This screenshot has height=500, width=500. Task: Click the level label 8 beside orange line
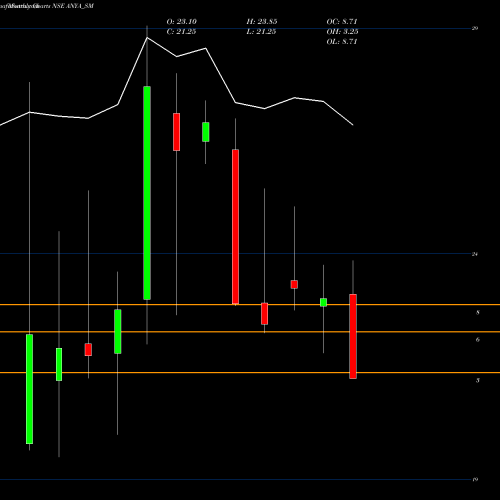tap(478, 313)
